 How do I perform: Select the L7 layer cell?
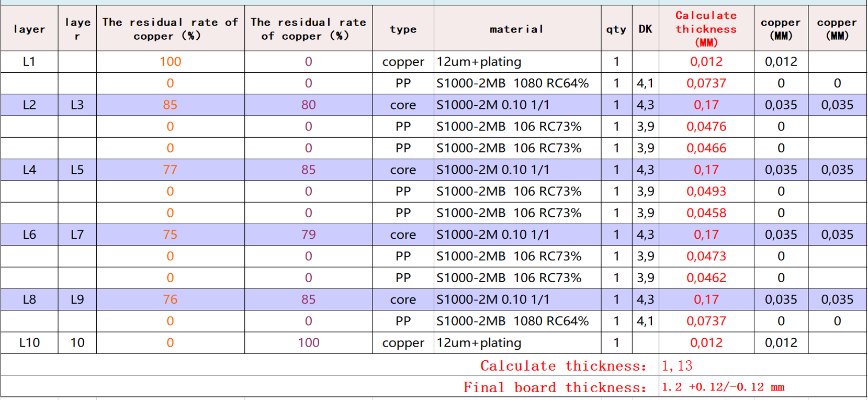[x=77, y=235]
